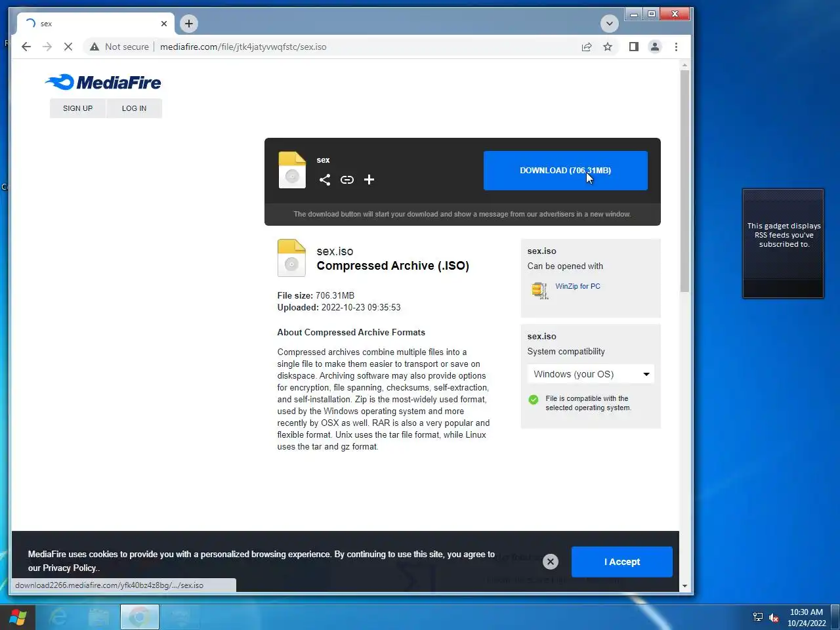Viewport: 840px width, 630px height.
Task: Click the volume muted tray icon
Action: coord(774,618)
